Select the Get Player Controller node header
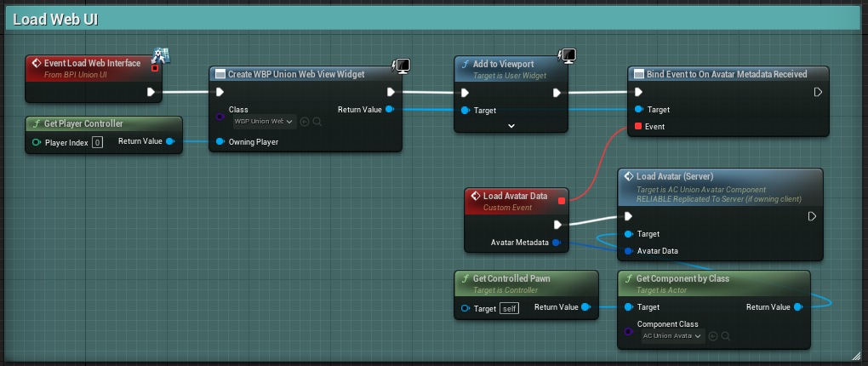The width and height of the screenshot is (868, 366). [x=104, y=123]
